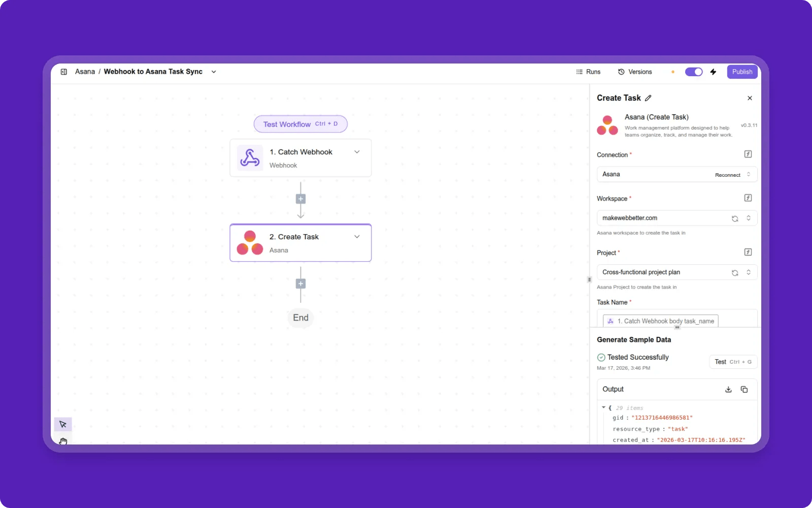This screenshot has width=812, height=508.
Task: Add a step after Catch Webhook
Action: (x=300, y=199)
